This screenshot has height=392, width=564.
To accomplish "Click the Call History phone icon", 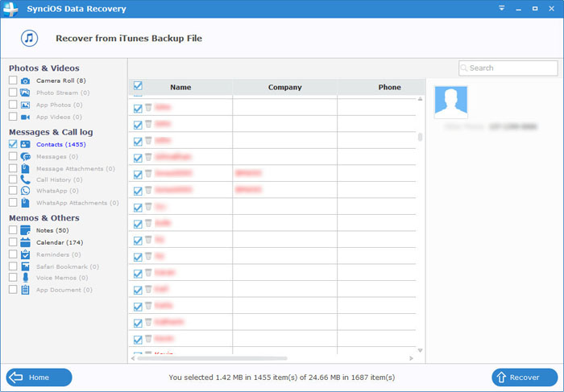I will (25, 179).
